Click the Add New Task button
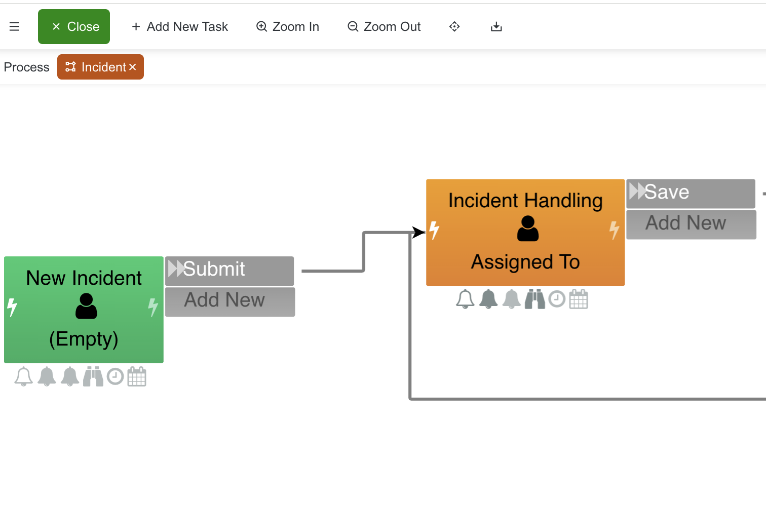Image resolution: width=766 pixels, height=532 pixels. (180, 26)
